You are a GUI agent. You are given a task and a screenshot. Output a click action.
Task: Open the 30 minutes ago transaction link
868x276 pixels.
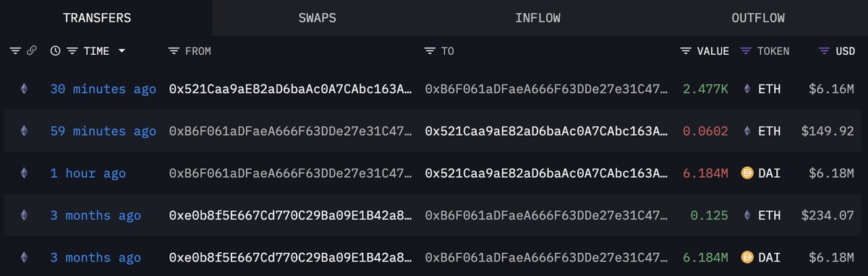click(x=103, y=89)
